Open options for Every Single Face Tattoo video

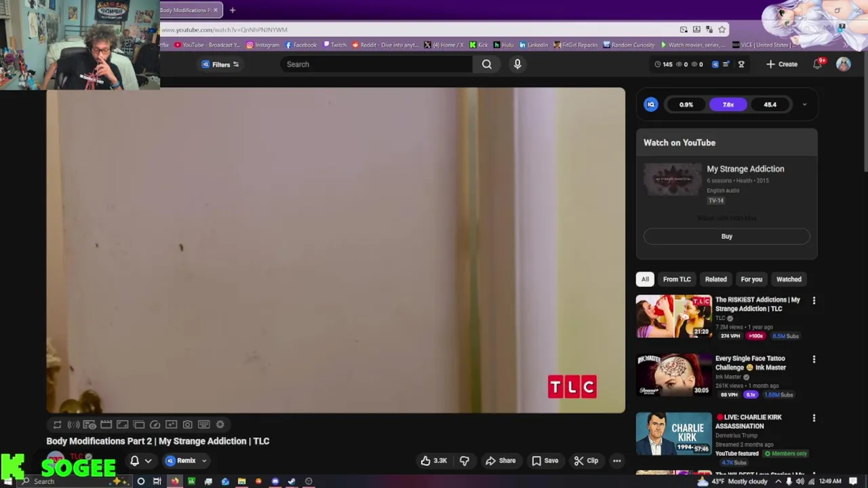pyautogui.click(x=814, y=359)
